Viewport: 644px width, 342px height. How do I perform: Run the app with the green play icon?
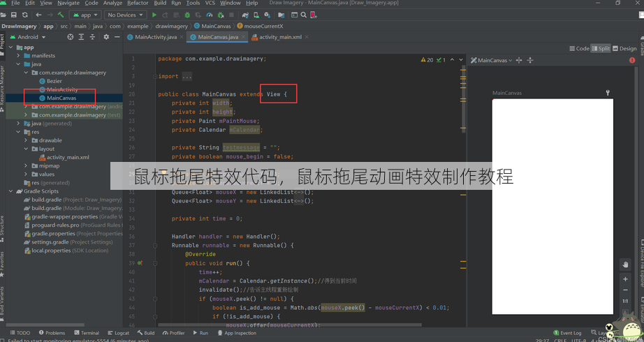click(154, 15)
